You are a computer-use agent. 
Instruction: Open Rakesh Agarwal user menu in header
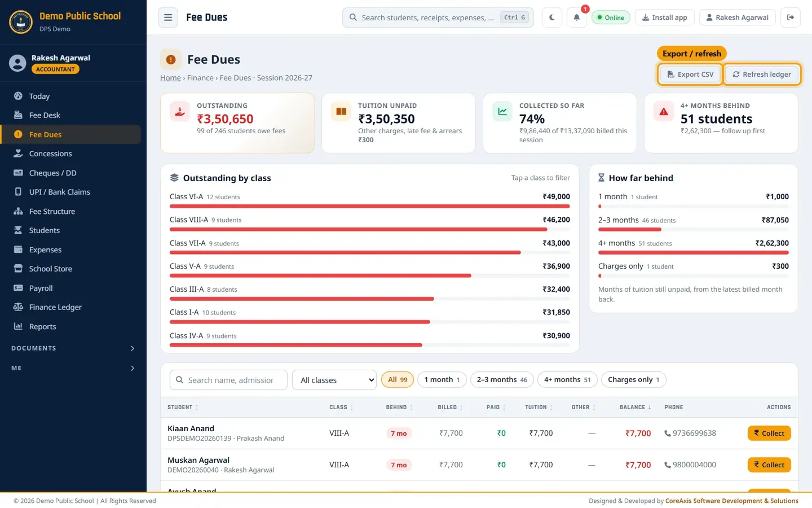tap(737, 17)
